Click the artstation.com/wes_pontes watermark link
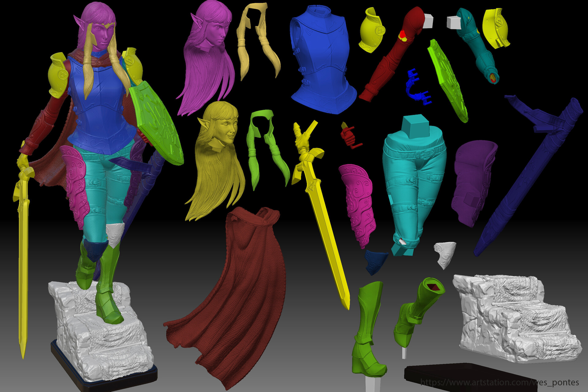The height and width of the screenshot is (392, 588). pyautogui.click(x=499, y=382)
